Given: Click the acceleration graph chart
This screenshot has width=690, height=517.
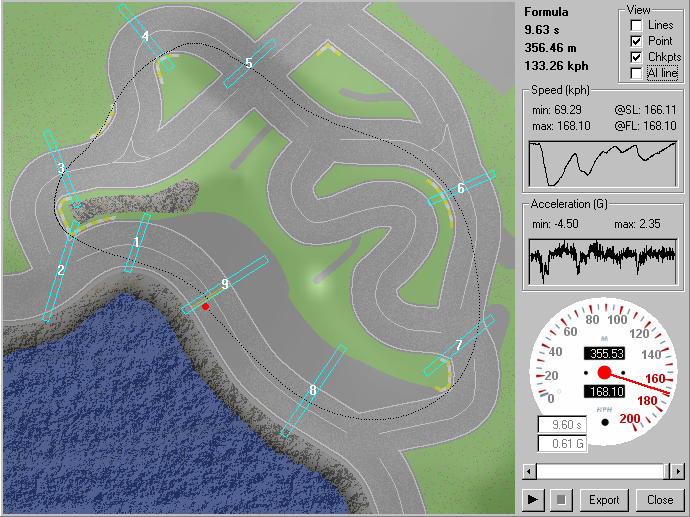Looking at the screenshot, I should click(602, 262).
